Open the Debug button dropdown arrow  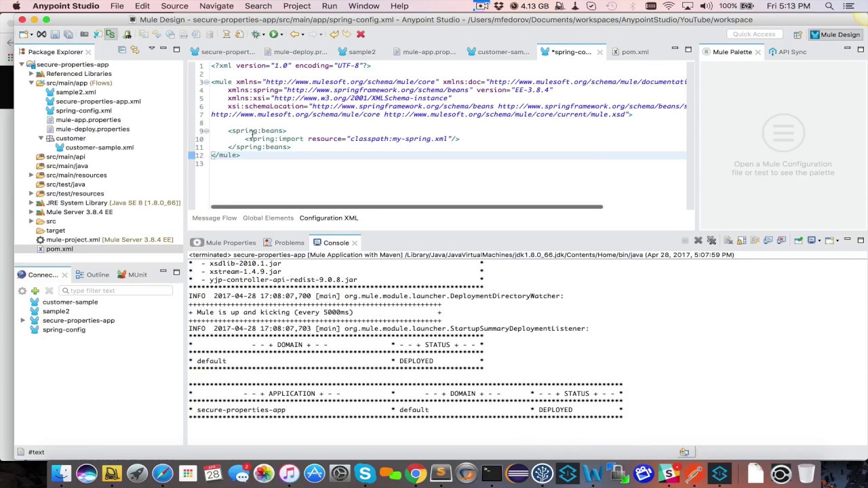pos(264,34)
